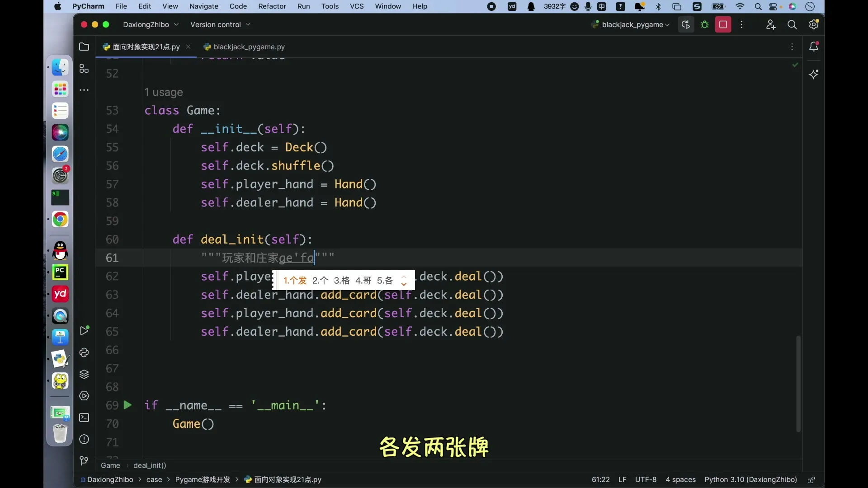Open more run actions vertical dots
Screen dimensions: 868x488
pos(741,25)
